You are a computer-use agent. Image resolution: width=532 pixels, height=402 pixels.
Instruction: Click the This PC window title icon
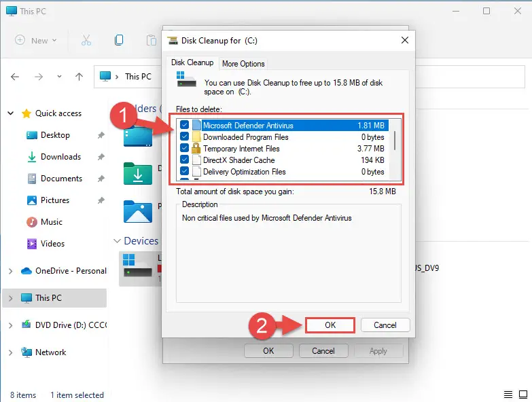pyautogui.click(x=11, y=11)
